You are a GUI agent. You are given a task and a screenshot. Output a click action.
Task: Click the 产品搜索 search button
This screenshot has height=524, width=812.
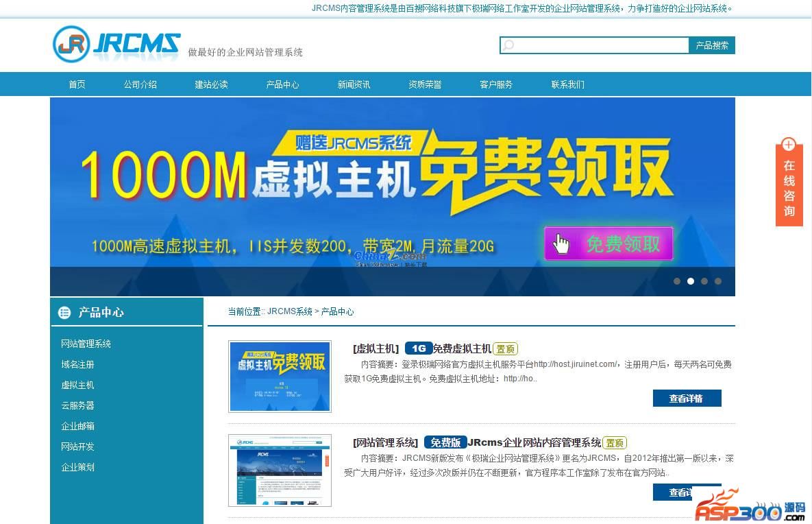(712, 45)
